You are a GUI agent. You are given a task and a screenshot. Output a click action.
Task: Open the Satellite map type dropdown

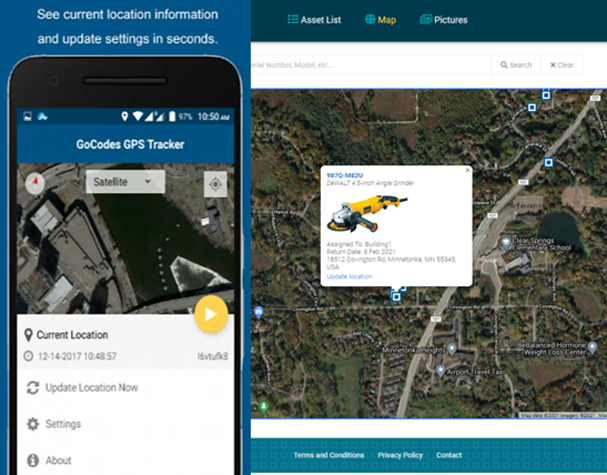pos(125,182)
